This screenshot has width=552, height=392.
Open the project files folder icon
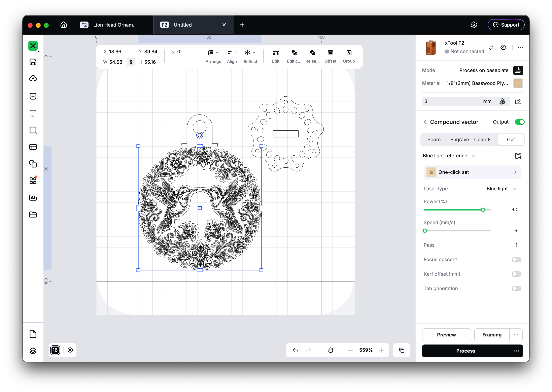point(33,214)
